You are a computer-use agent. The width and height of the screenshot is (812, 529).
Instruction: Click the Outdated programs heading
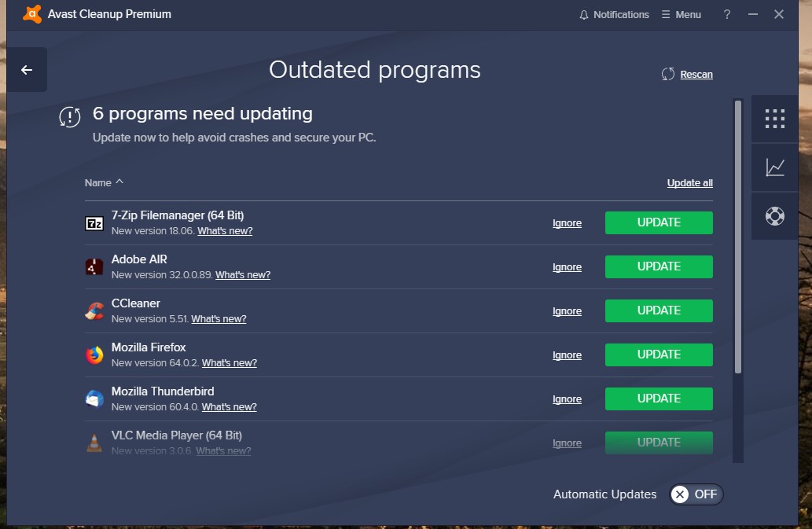(375, 70)
